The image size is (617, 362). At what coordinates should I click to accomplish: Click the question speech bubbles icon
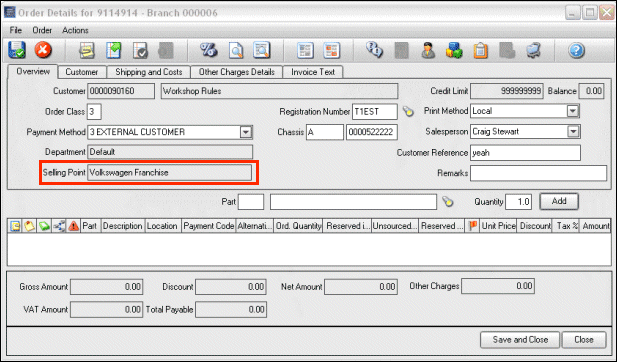pyautogui.click(x=374, y=50)
